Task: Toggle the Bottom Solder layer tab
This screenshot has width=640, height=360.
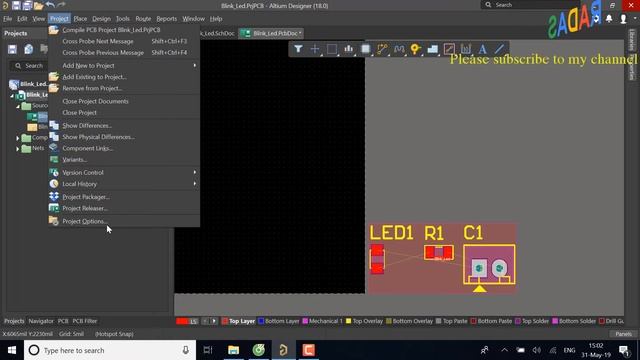Action: (574, 321)
